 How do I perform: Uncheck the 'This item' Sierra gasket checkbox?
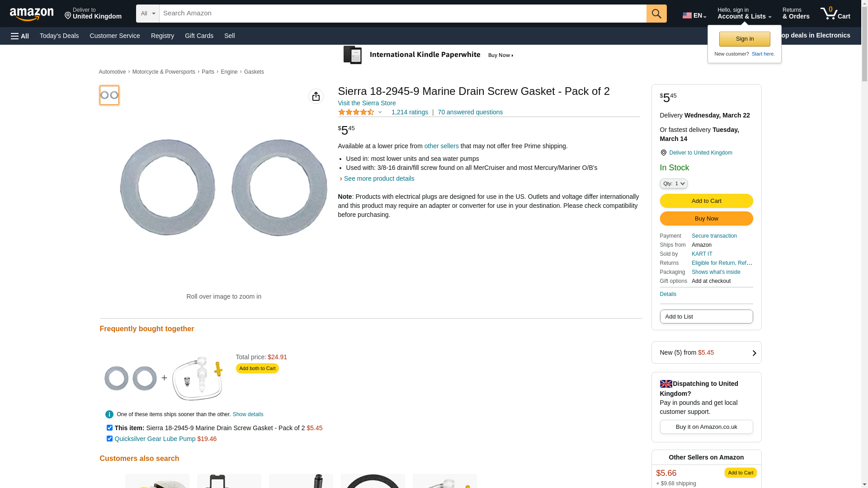109,427
